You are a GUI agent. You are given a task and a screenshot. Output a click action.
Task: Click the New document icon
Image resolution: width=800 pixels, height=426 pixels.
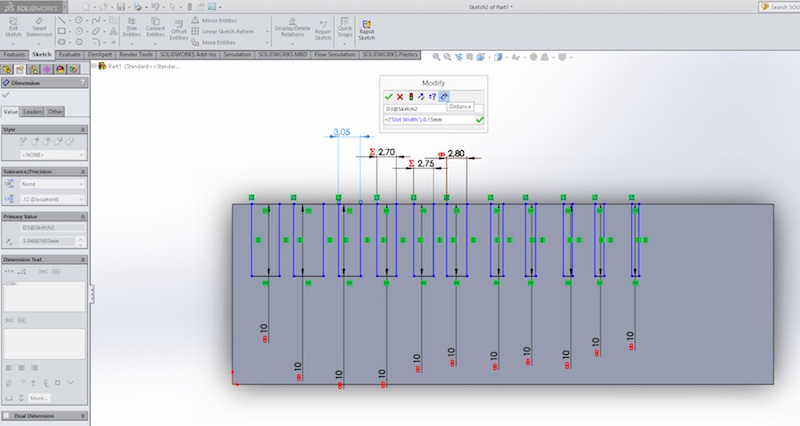(86, 7)
